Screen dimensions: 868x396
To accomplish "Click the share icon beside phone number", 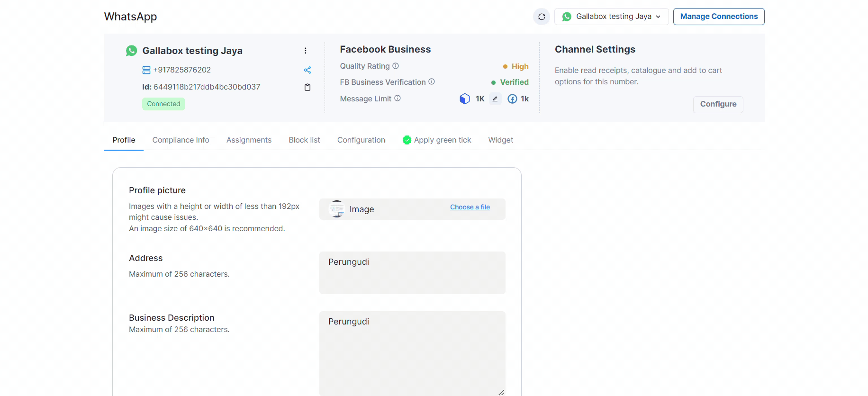I will tap(307, 70).
